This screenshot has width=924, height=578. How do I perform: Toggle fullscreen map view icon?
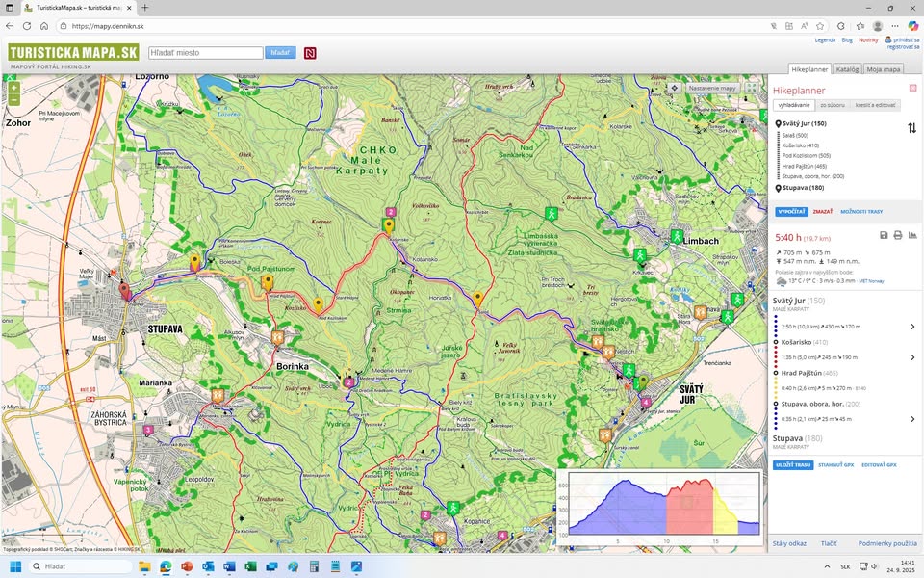(x=751, y=88)
